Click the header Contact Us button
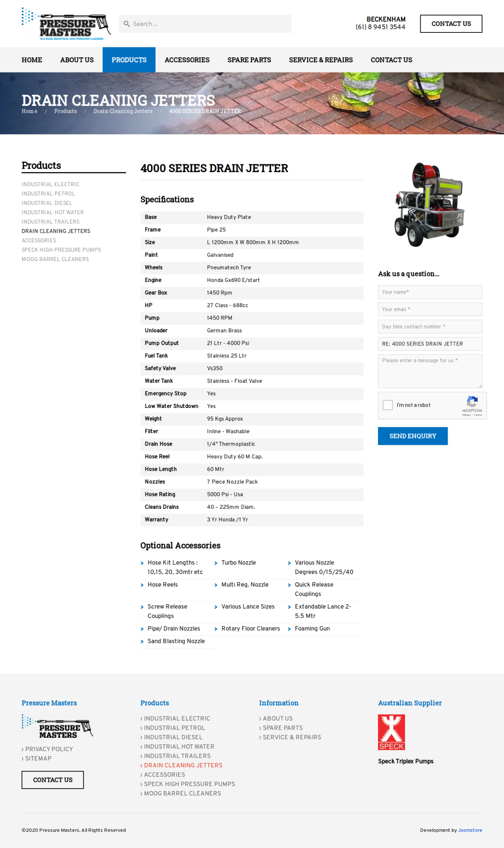 click(451, 24)
